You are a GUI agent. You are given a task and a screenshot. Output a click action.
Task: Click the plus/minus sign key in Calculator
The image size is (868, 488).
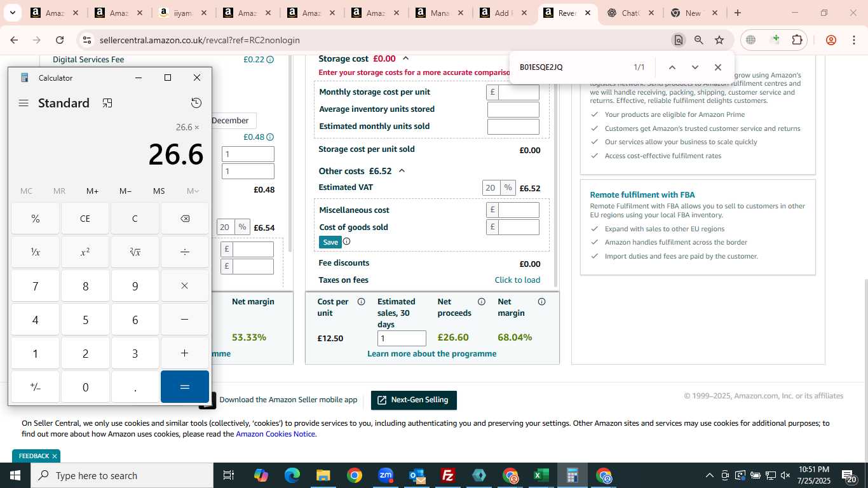(36, 387)
